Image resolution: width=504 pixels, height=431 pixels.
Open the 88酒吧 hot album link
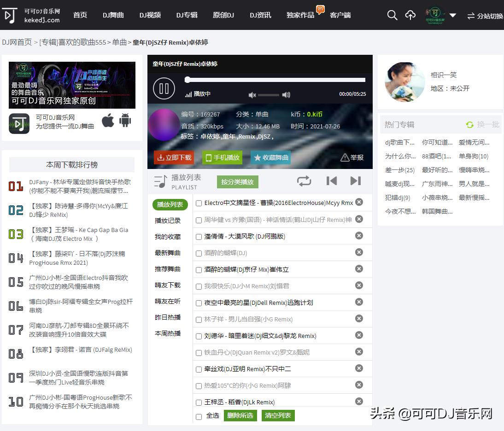pos(436,157)
